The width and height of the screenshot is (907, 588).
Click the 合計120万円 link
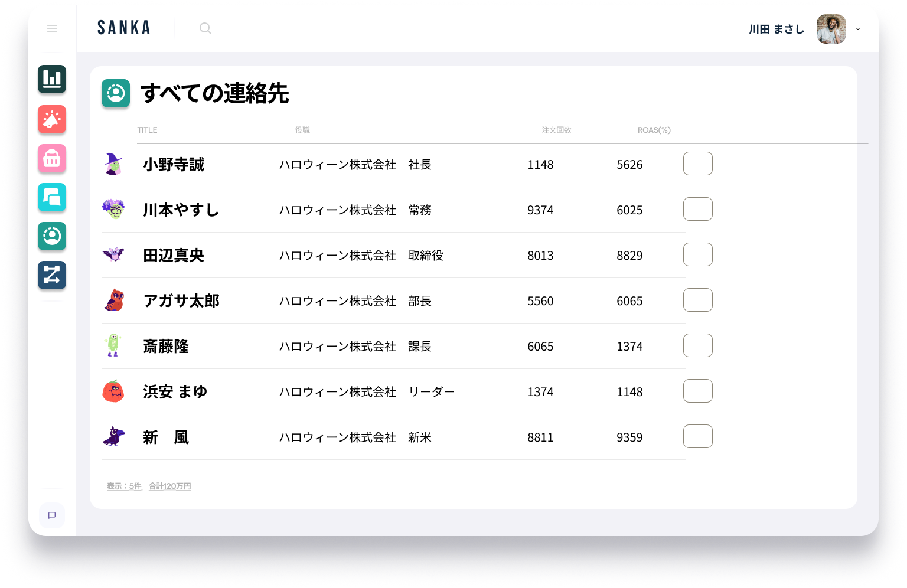pyautogui.click(x=169, y=486)
